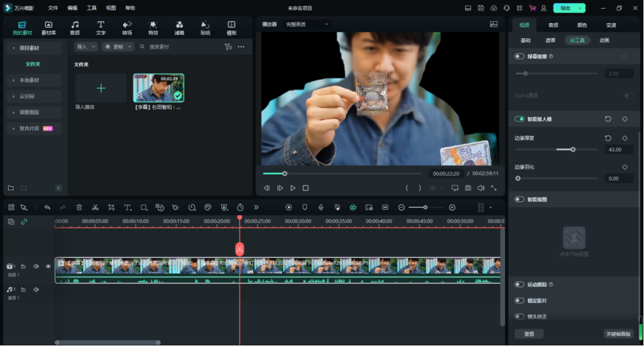This screenshot has width=644, height=346.
Task: Turn off the 智能抠人像 toggle
Action: 520,119
